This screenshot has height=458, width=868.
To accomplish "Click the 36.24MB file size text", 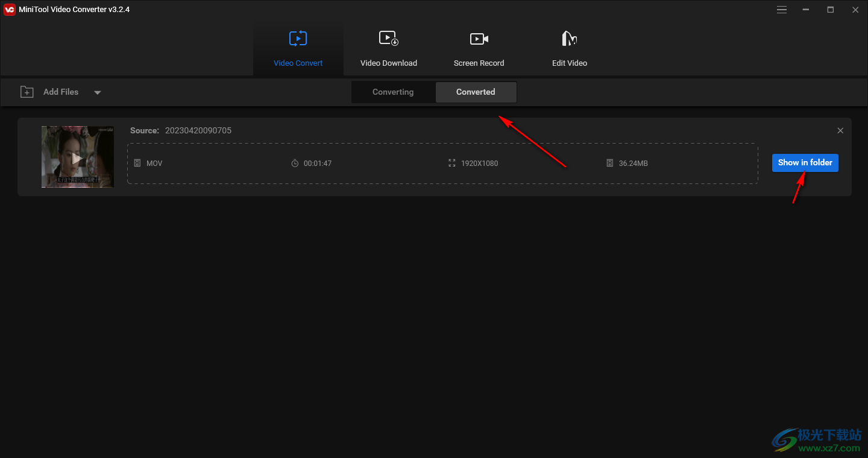I will point(634,164).
